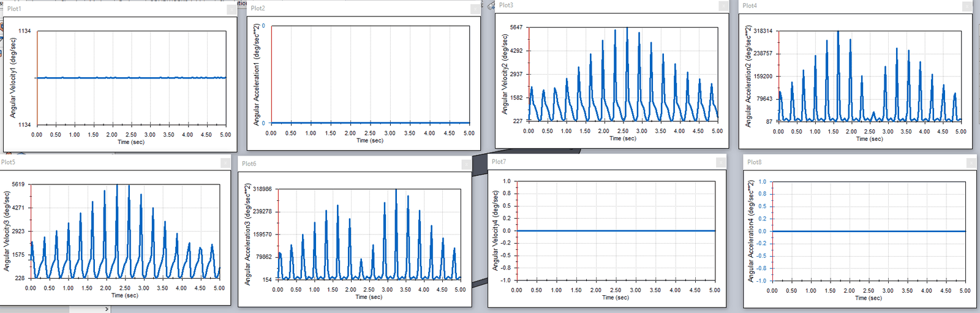Image resolution: width=980 pixels, height=313 pixels.
Task: Select the Plot6 window title
Action: 249,164
